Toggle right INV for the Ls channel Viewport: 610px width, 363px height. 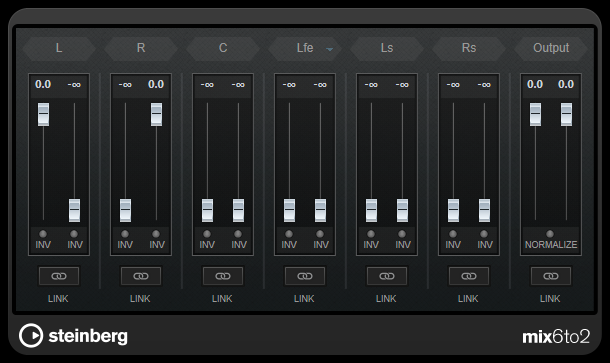pyautogui.click(x=402, y=234)
